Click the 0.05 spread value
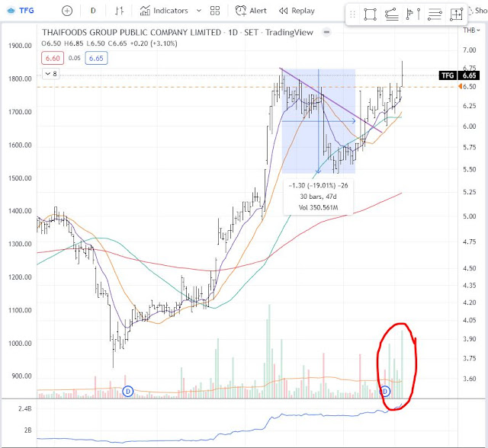The image size is (488, 448). click(75, 58)
